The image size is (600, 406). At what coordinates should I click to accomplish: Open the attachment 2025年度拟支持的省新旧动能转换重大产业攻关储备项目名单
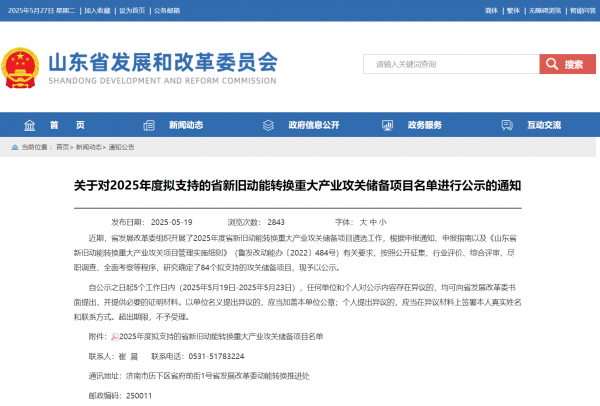(221, 337)
